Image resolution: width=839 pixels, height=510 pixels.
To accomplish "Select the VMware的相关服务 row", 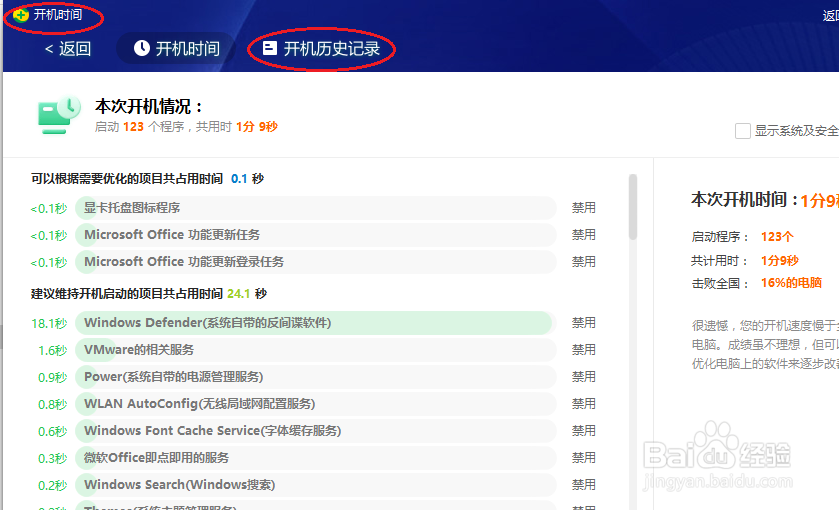I will (x=316, y=350).
